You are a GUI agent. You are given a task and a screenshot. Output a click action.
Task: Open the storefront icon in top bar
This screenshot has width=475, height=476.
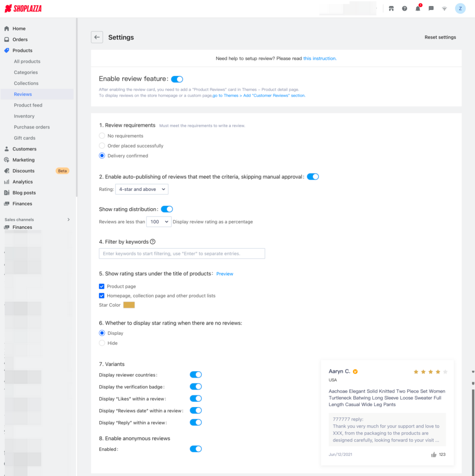point(391,9)
